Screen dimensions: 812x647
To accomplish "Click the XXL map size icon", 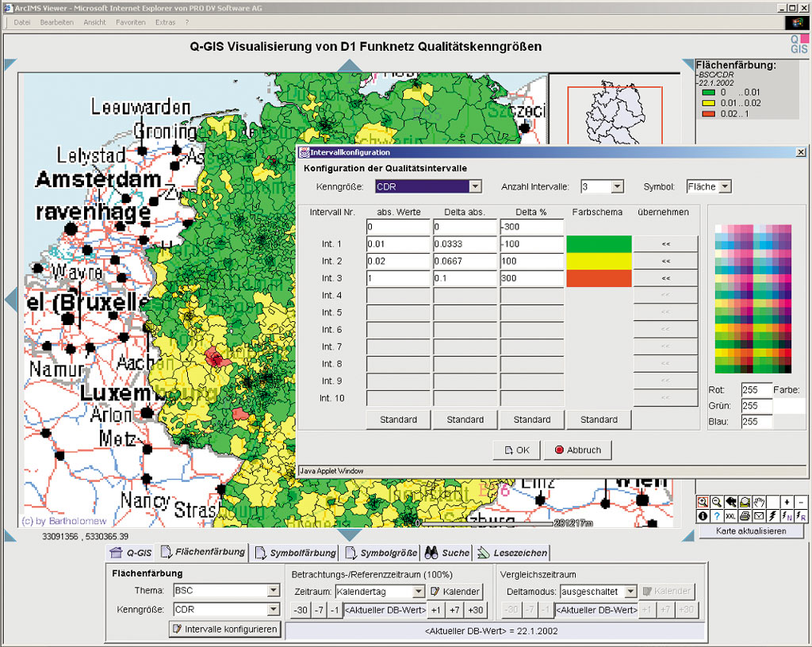I will click(730, 516).
